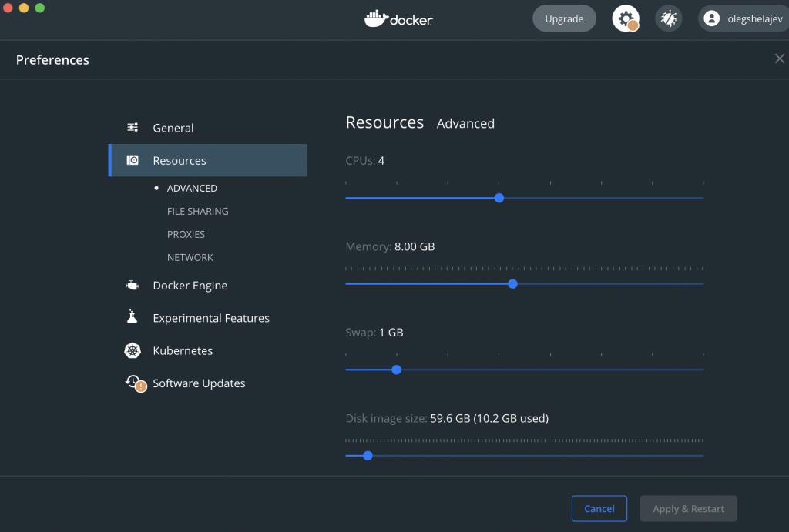Select the FILE SHARING sub-item

pos(198,211)
